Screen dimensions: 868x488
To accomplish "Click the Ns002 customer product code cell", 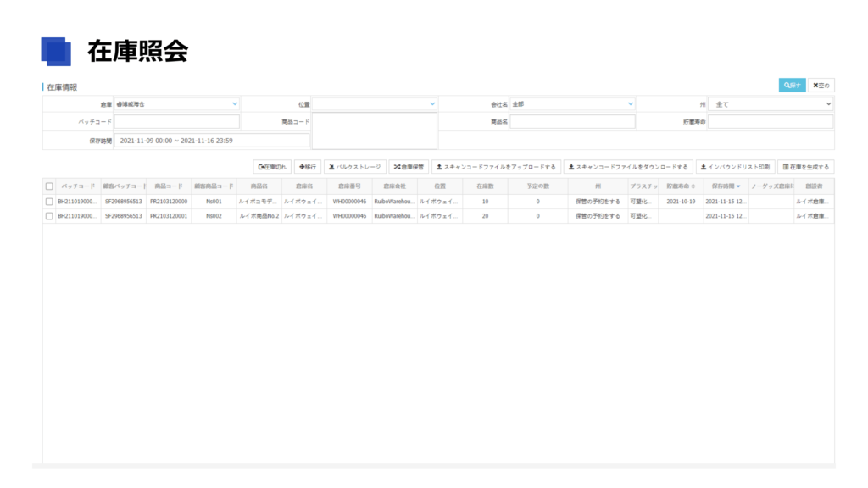I will (x=214, y=216).
